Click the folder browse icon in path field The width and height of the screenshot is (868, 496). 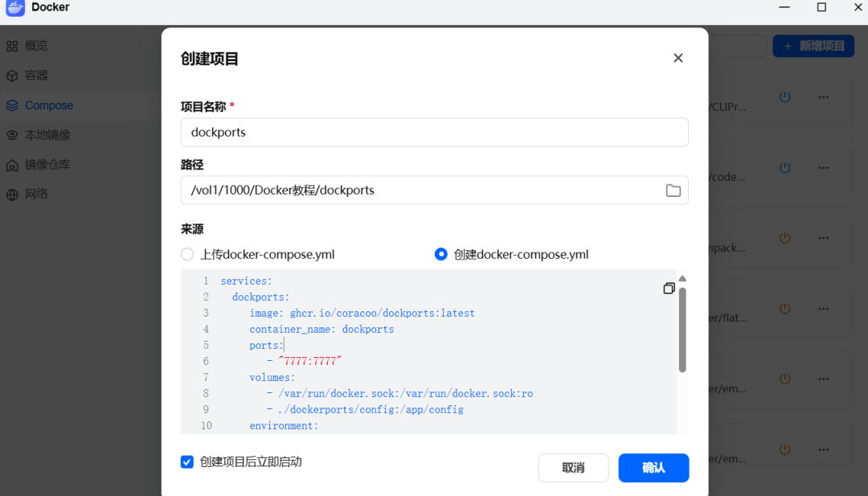click(673, 191)
